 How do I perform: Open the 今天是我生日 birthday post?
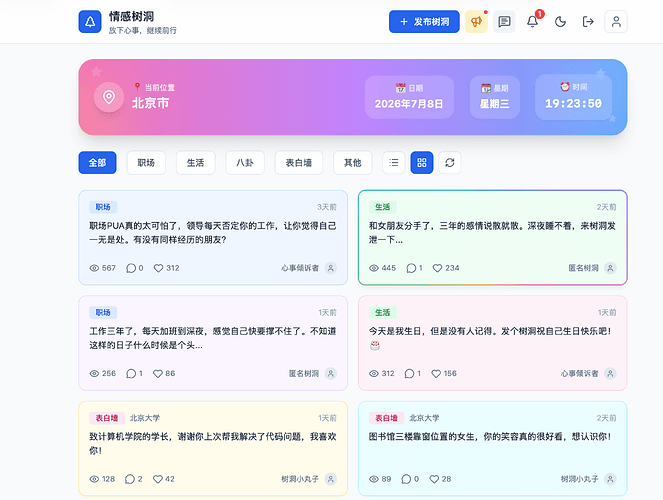[493, 343]
